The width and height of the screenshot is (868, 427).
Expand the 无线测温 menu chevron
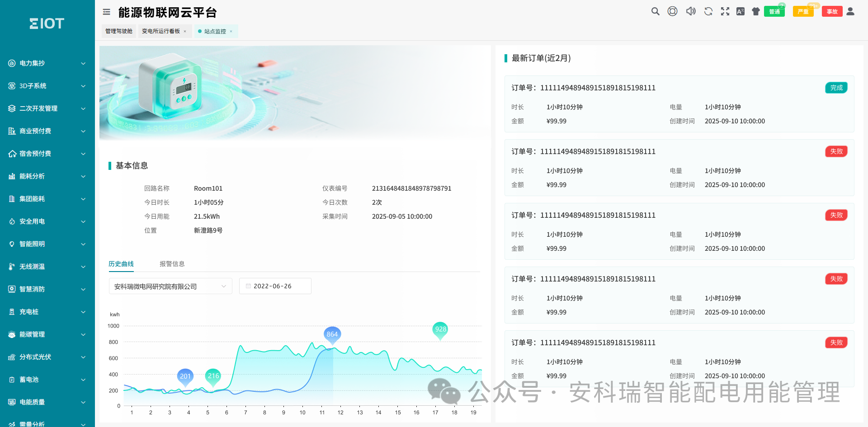pos(83,267)
